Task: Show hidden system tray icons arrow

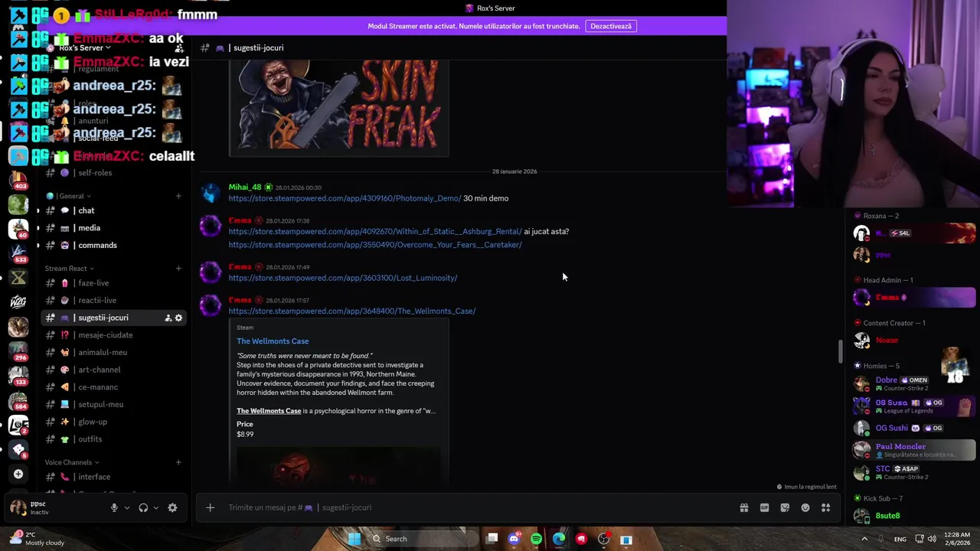Action: pos(864,539)
